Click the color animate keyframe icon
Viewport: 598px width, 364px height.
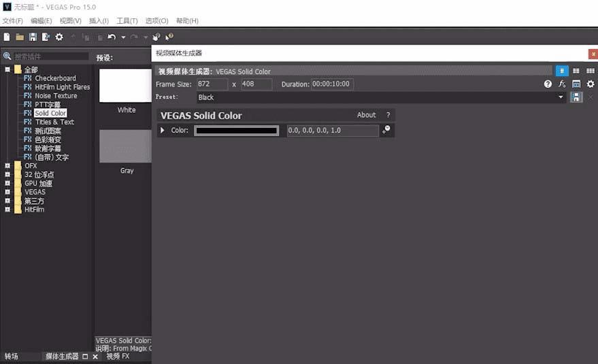point(386,130)
